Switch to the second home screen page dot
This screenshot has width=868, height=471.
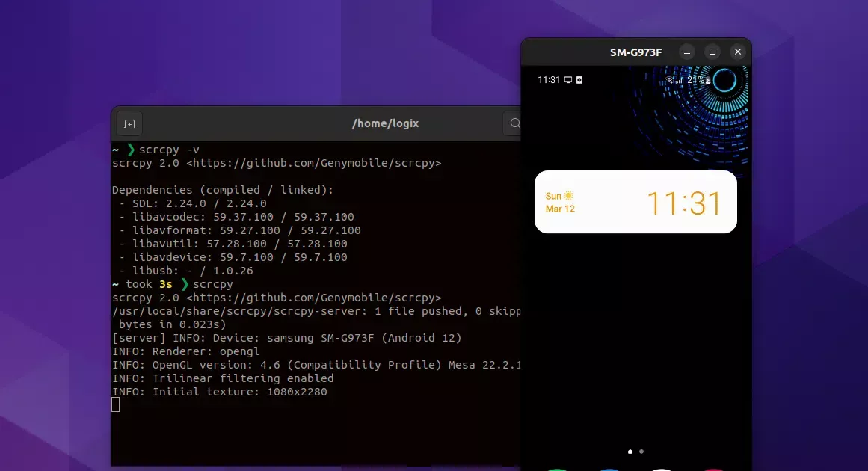point(641,452)
